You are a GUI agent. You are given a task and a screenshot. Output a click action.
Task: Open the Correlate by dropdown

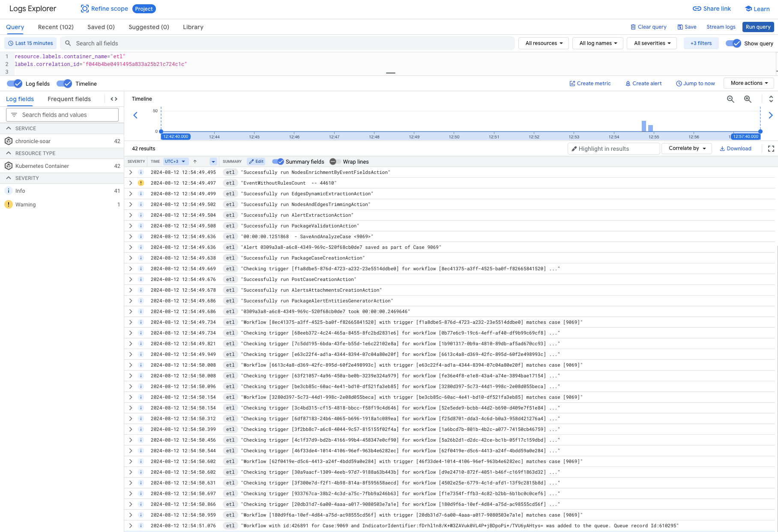pyautogui.click(x=686, y=148)
